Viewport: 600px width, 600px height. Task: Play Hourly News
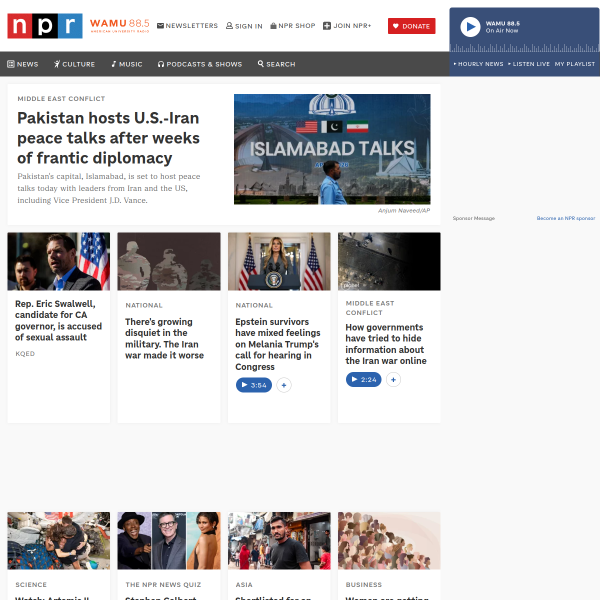tap(478, 64)
